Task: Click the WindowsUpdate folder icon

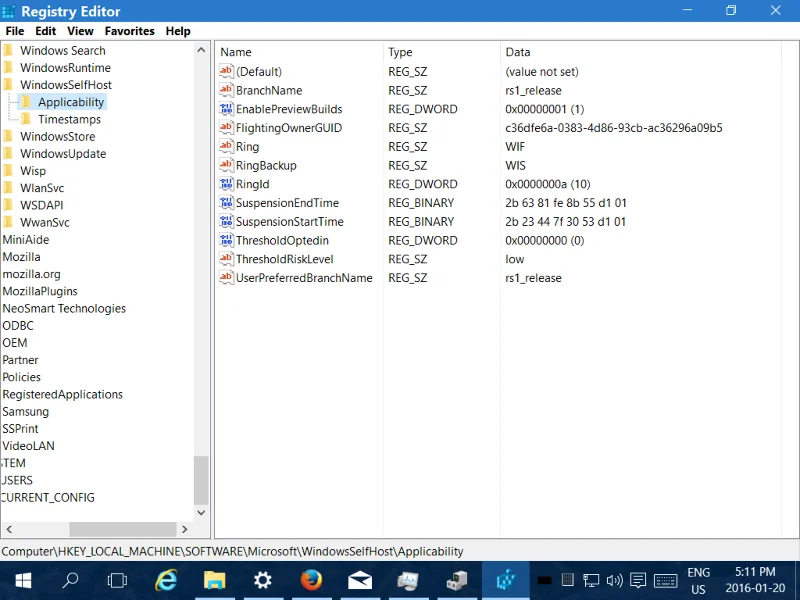Action: pos(8,154)
